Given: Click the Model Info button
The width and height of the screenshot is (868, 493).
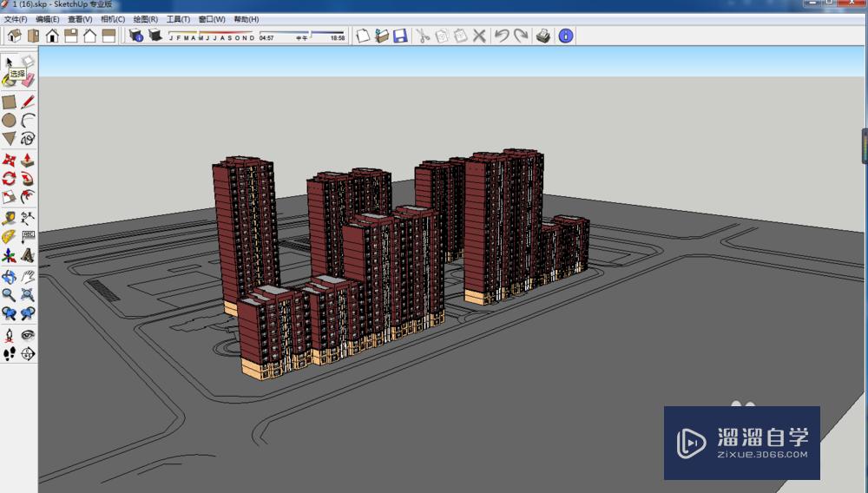Looking at the screenshot, I should (566, 36).
